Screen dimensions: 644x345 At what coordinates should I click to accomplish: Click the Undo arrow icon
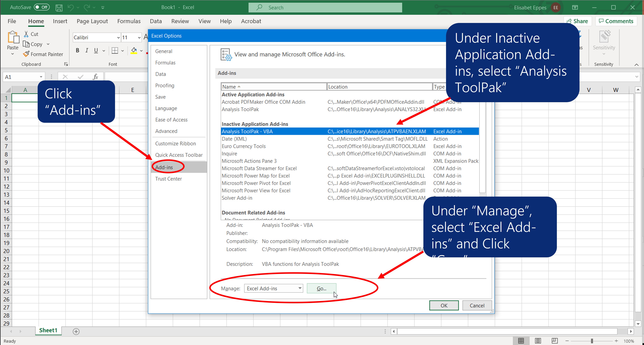pos(71,8)
